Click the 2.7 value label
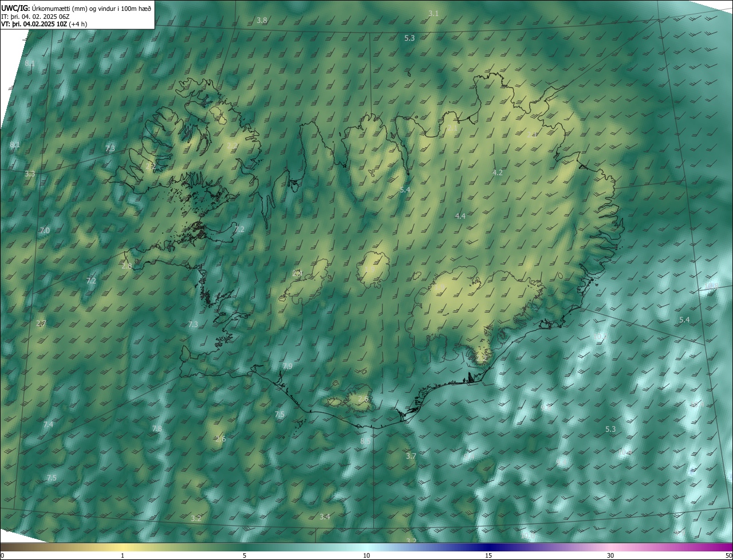This screenshot has width=733, height=560. [41, 324]
